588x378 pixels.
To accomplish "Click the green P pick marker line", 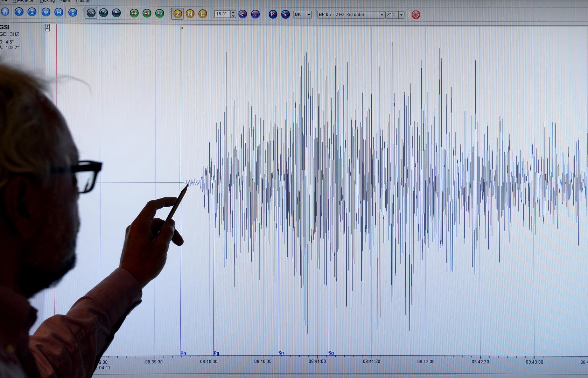I will (x=180, y=105).
